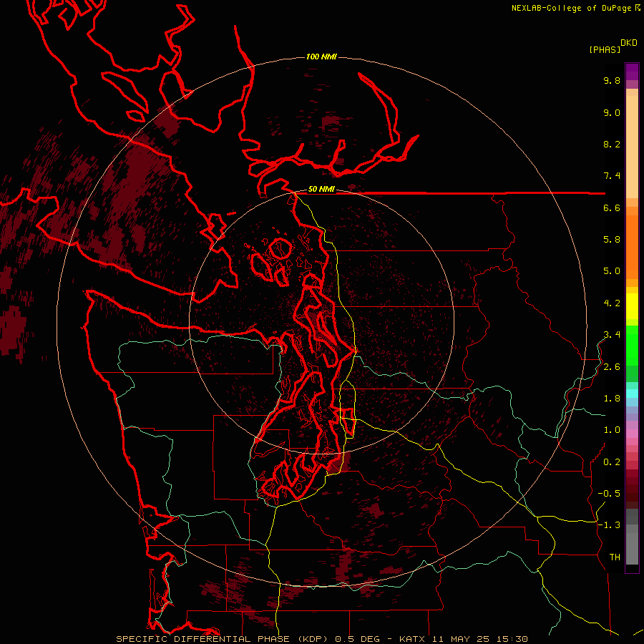Click the 4.2 value on the legend
The height and width of the screenshot is (644, 644).
(x=612, y=303)
